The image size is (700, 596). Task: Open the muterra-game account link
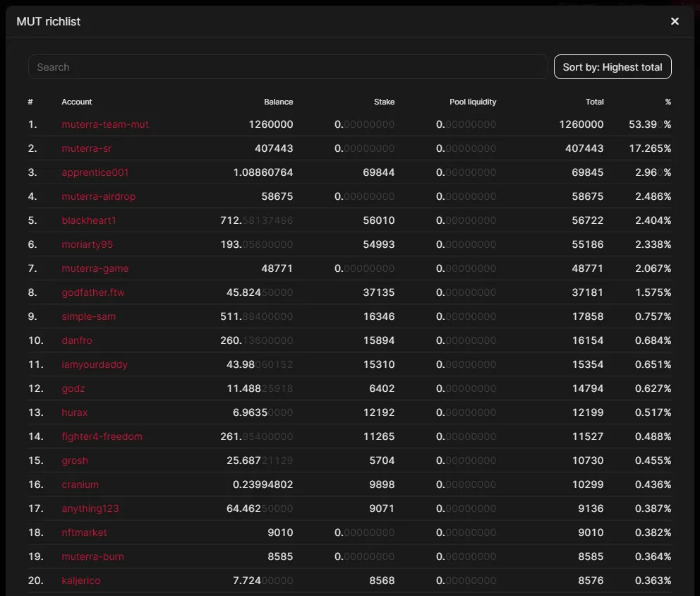click(x=95, y=268)
